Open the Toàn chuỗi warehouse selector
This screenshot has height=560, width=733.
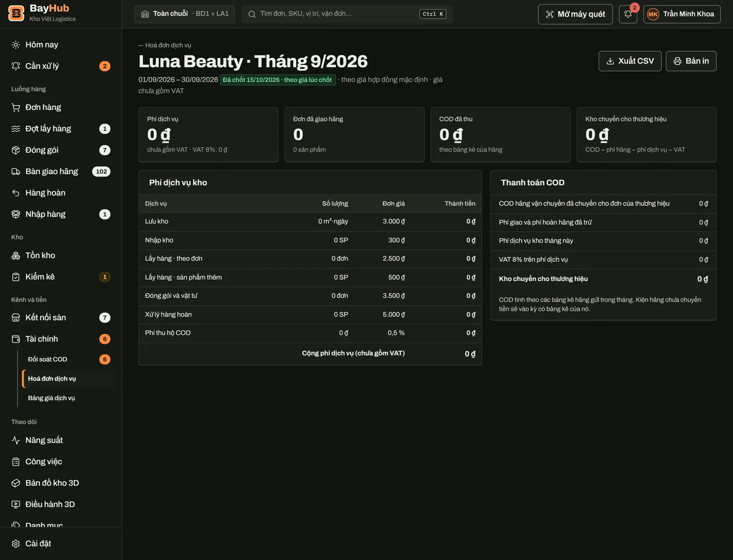pyautogui.click(x=185, y=14)
